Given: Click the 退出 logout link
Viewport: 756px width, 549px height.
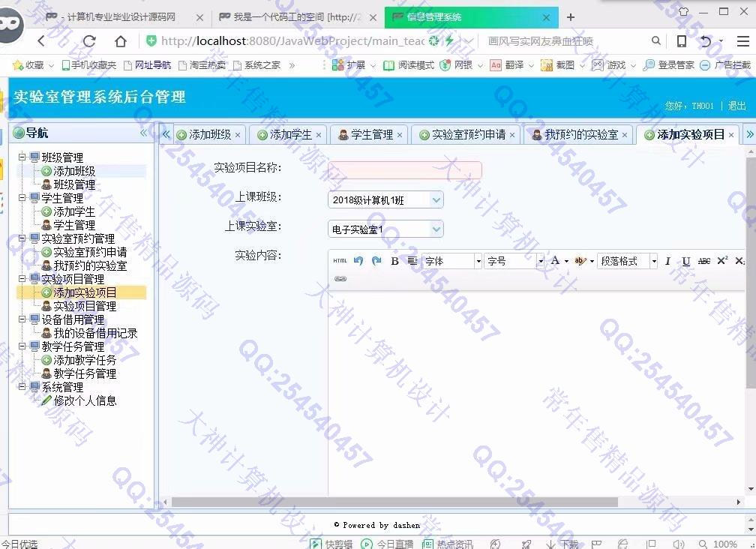Looking at the screenshot, I should (736, 106).
